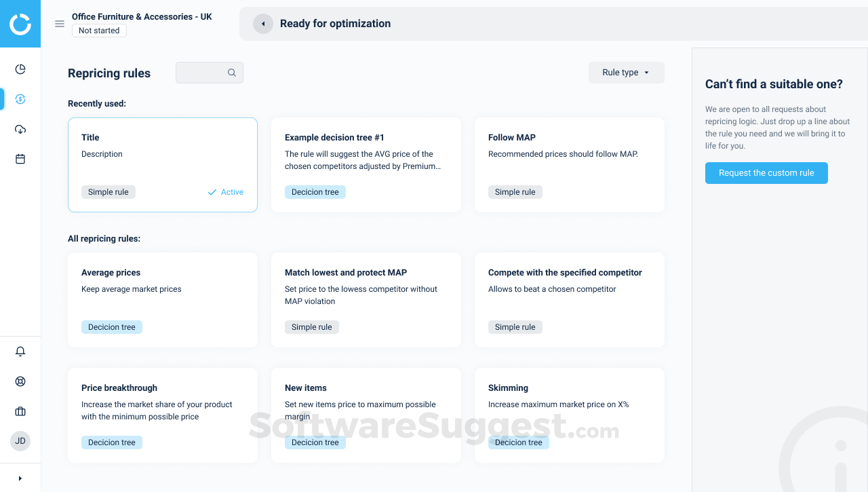Open notifications via the bell icon
The height and width of the screenshot is (492, 868).
click(x=20, y=351)
